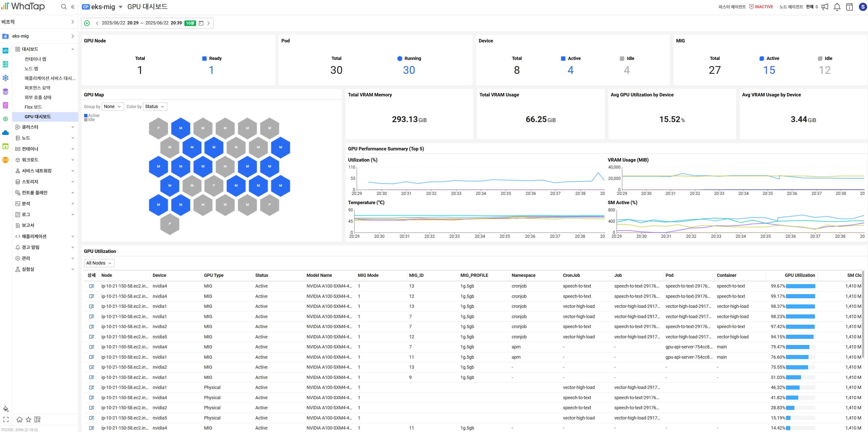Open the home icon in bottom bar
The width and height of the screenshot is (868, 432).
tap(20, 419)
